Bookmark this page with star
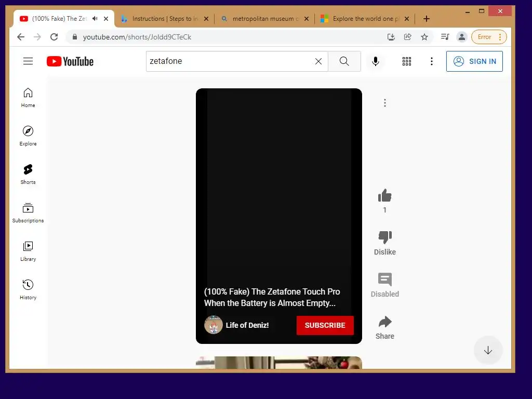532x399 pixels. point(424,37)
